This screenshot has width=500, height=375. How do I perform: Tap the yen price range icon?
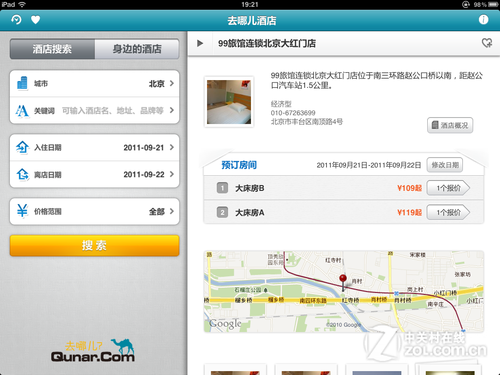[22, 211]
